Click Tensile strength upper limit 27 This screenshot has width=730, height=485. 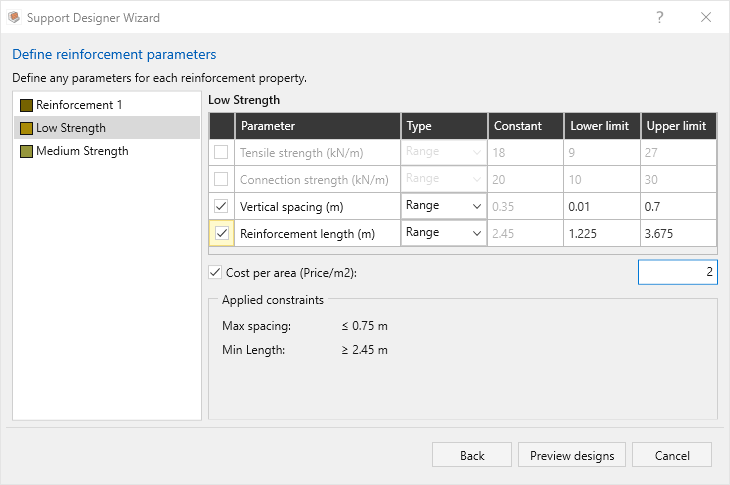[678, 152]
